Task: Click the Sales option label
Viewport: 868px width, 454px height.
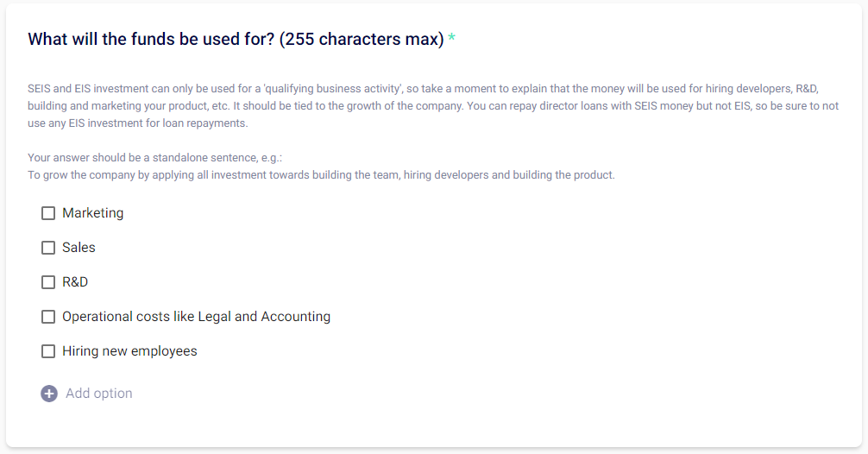Action: click(79, 248)
